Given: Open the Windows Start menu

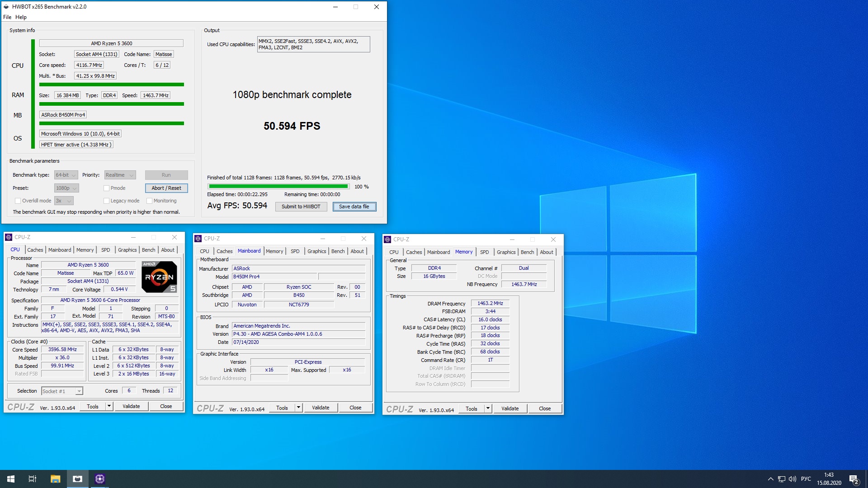Looking at the screenshot, I should point(11,479).
